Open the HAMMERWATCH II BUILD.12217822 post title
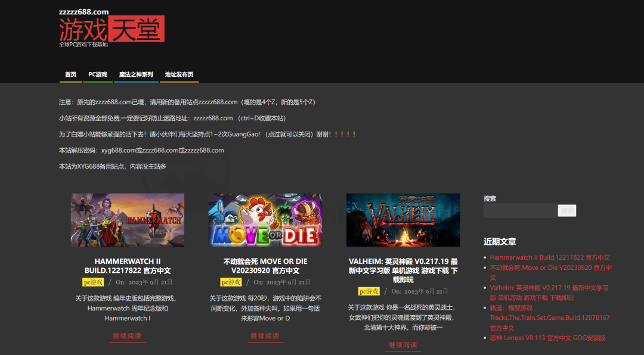The width and height of the screenshot is (644, 355). [x=128, y=266]
